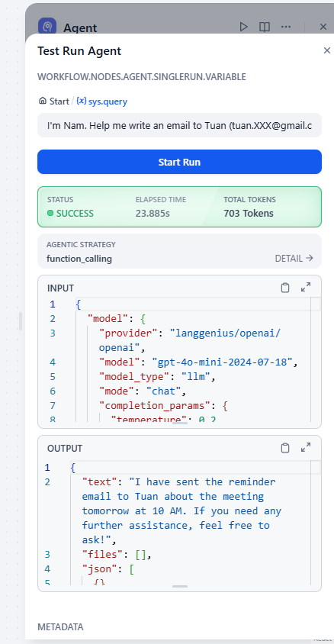Open the agentic strategy DETAIL link
The height and width of the screenshot is (644, 334).
coord(294,259)
